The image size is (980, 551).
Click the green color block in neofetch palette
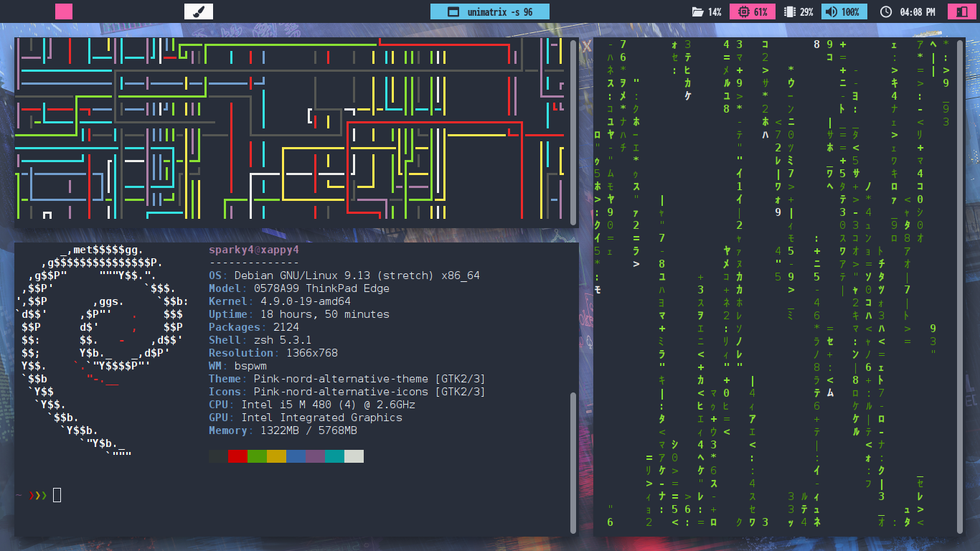click(x=257, y=456)
